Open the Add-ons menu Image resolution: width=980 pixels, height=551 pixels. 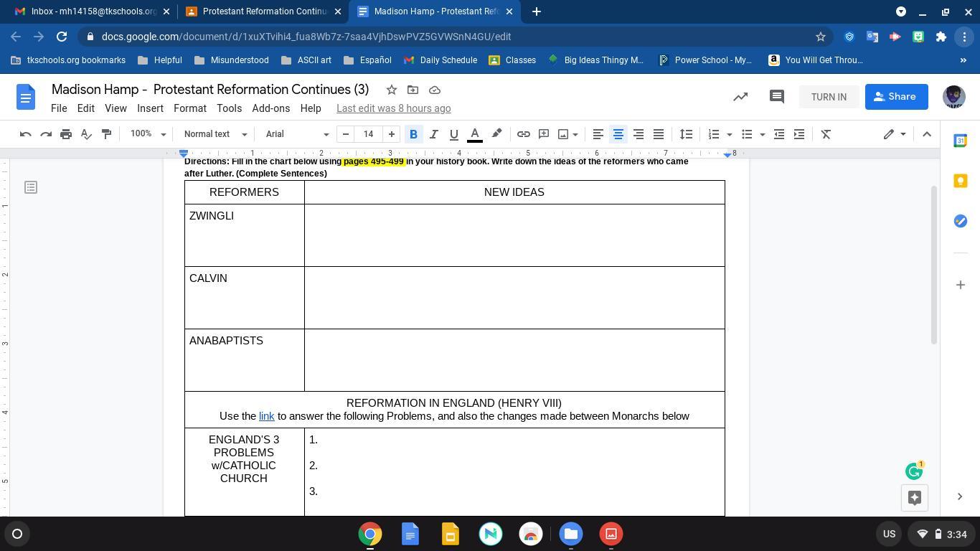(x=270, y=108)
